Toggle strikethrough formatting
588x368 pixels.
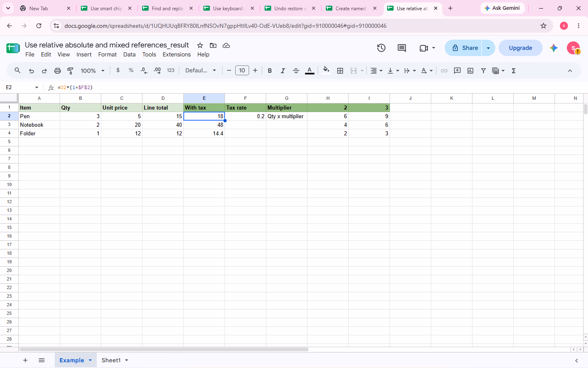296,71
